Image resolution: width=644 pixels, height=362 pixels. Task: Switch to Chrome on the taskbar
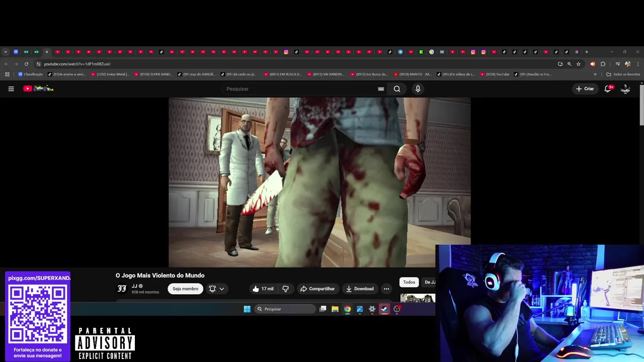coord(347,309)
